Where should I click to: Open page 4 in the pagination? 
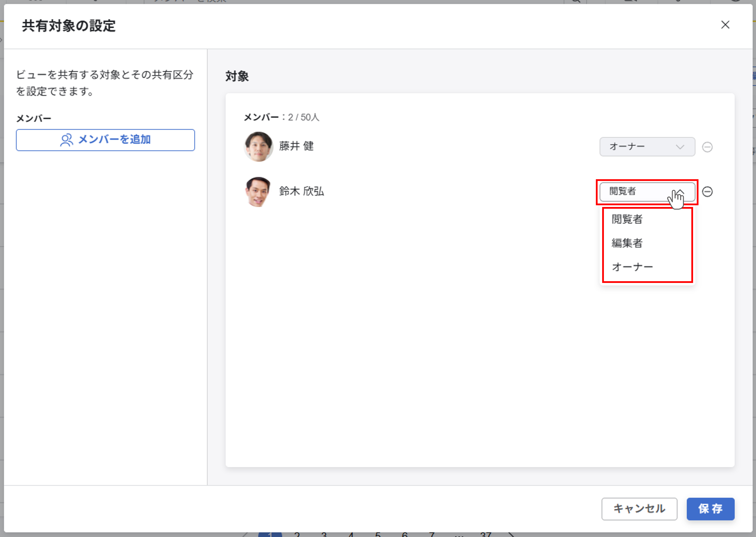351,534
